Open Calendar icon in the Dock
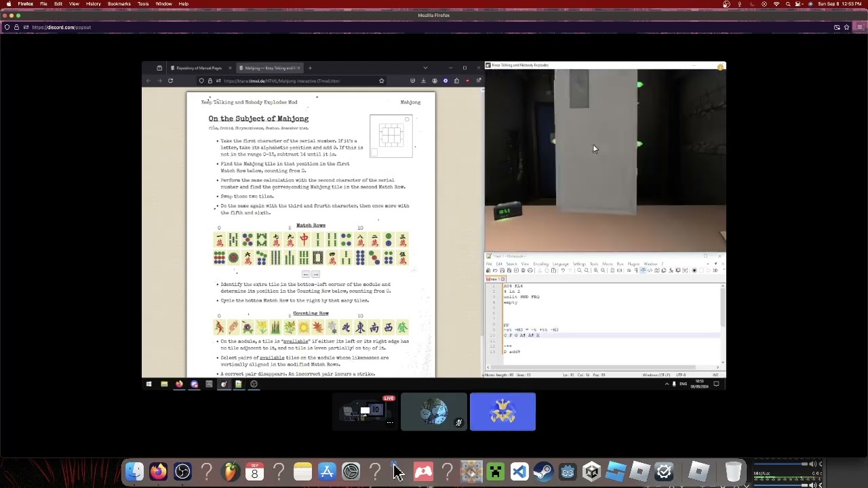Image resolution: width=868 pixels, height=488 pixels. [254, 471]
